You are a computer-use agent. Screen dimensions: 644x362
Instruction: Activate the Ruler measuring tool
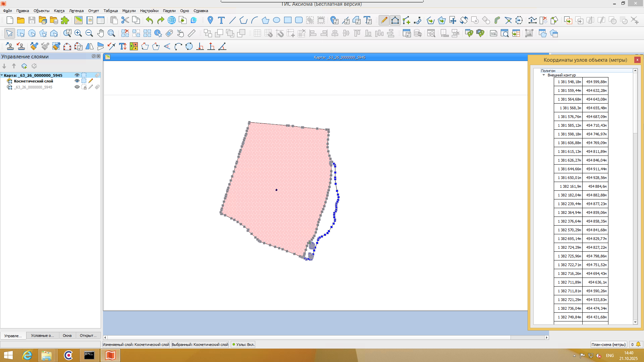pyautogui.click(x=192, y=33)
